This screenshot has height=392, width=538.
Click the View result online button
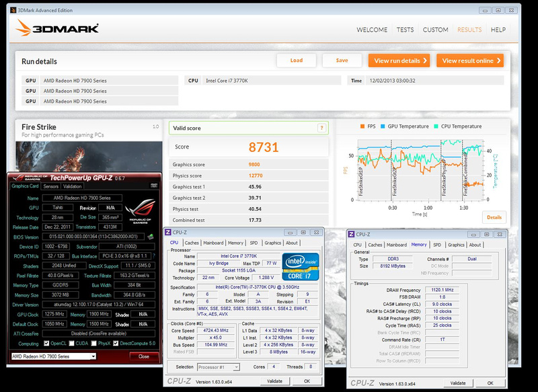click(470, 61)
